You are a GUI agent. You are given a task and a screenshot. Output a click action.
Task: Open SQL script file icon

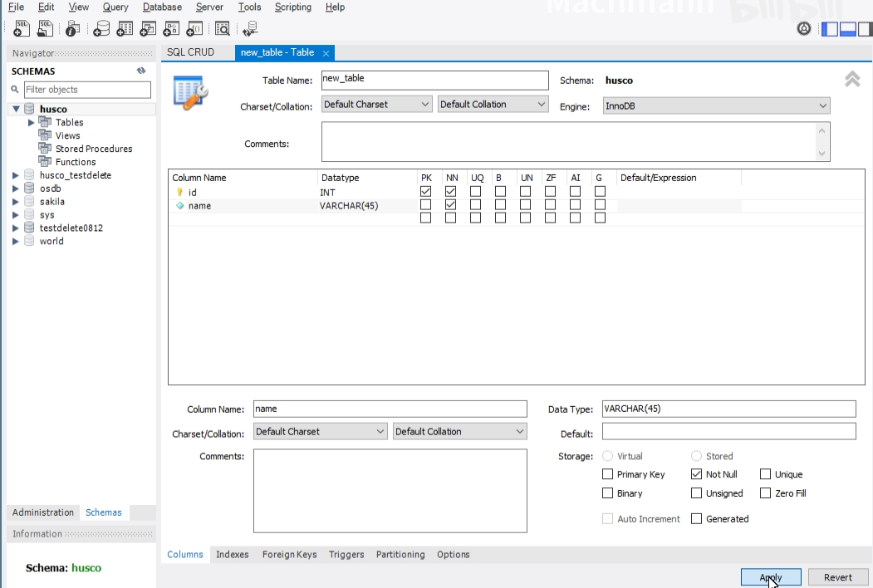click(x=46, y=29)
